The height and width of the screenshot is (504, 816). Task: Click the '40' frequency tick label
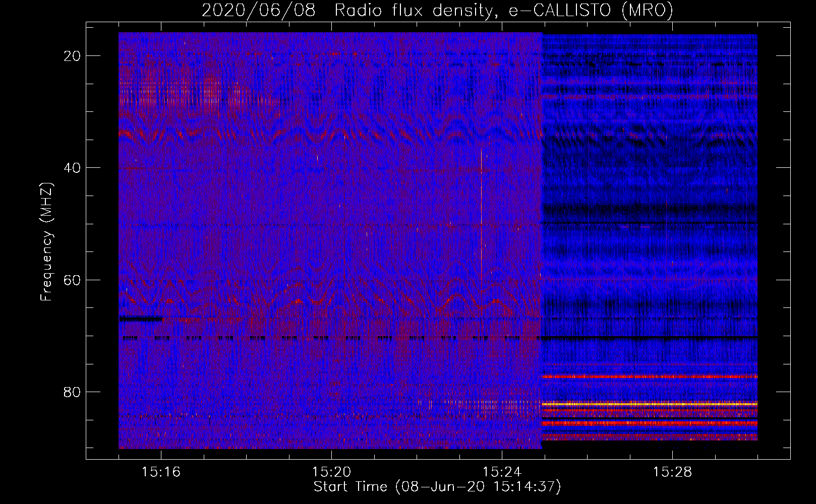(73, 168)
